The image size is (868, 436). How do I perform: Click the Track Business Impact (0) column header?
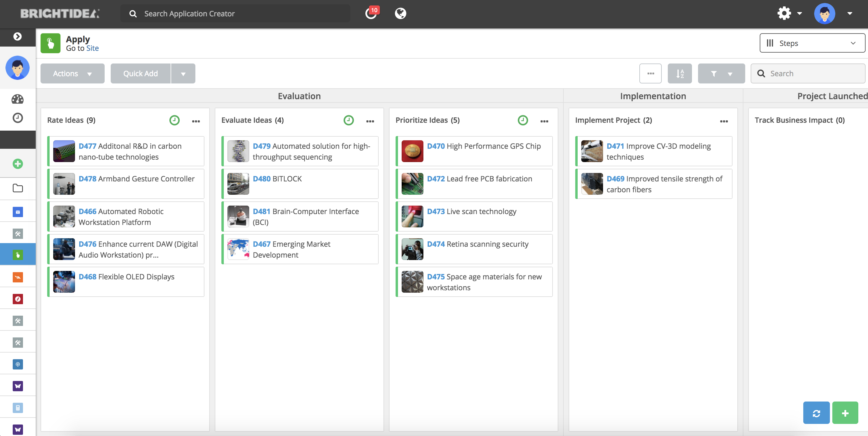tap(800, 120)
